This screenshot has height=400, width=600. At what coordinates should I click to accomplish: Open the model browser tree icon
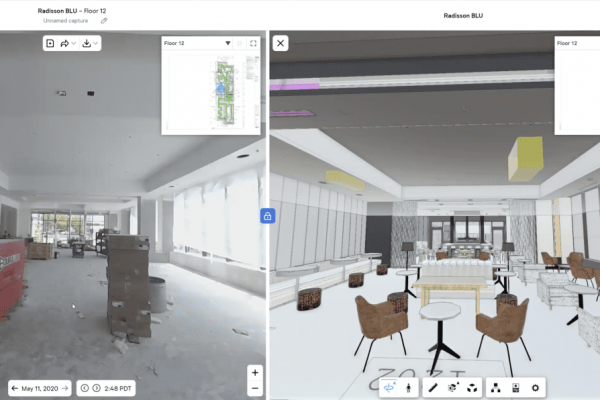pyautogui.click(x=494, y=387)
